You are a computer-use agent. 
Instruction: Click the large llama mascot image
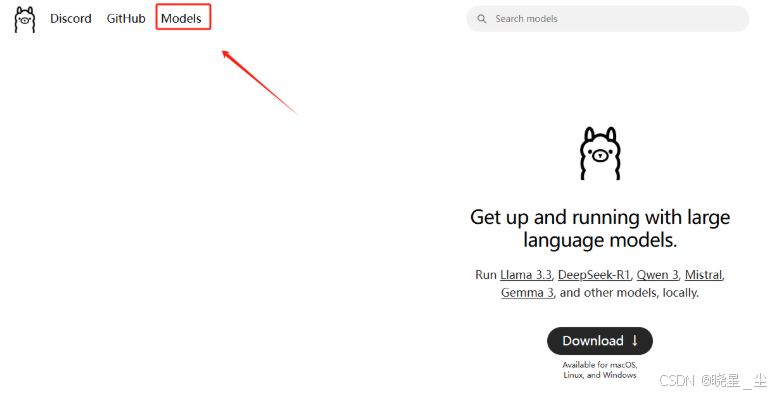point(600,153)
